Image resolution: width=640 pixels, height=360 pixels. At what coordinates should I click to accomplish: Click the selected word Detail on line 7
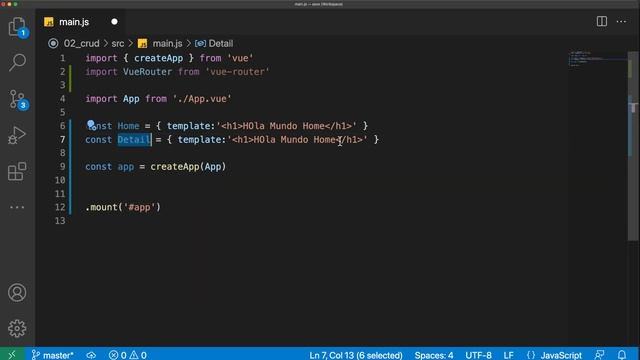[134, 140]
